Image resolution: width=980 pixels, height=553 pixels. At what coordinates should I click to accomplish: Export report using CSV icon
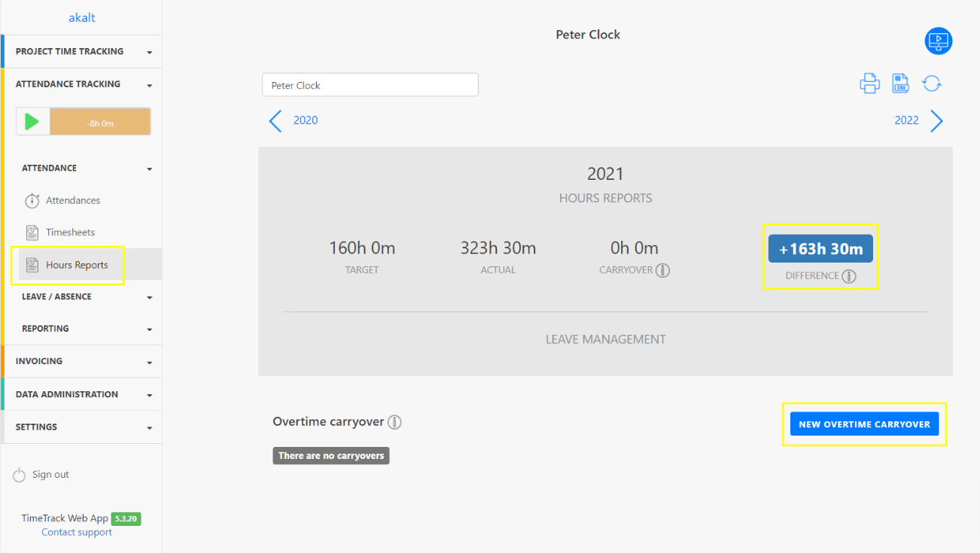900,84
